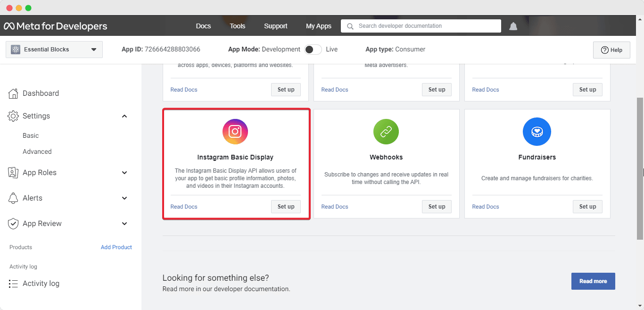Click the Dashboard home icon

pyautogui.click(x=13, y=93)
